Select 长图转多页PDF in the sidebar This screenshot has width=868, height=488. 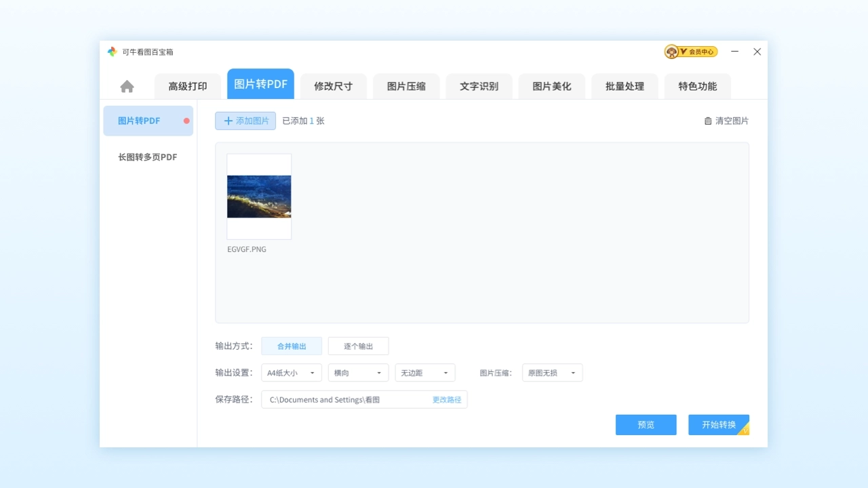[x=146, y=157]
